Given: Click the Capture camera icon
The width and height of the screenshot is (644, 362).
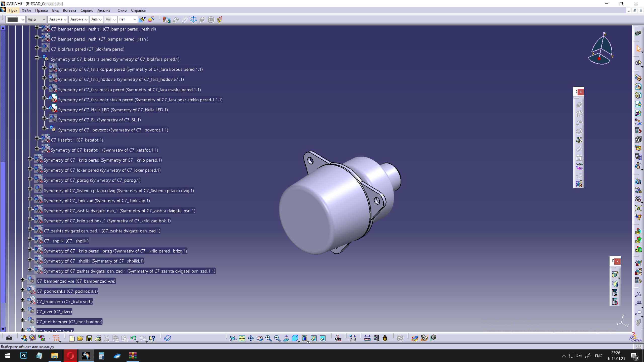Looking at the screenshot, I should (x=9, y=338).
